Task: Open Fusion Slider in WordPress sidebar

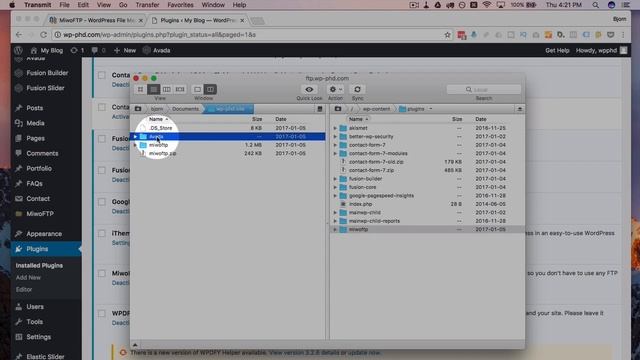Action: 45,88
